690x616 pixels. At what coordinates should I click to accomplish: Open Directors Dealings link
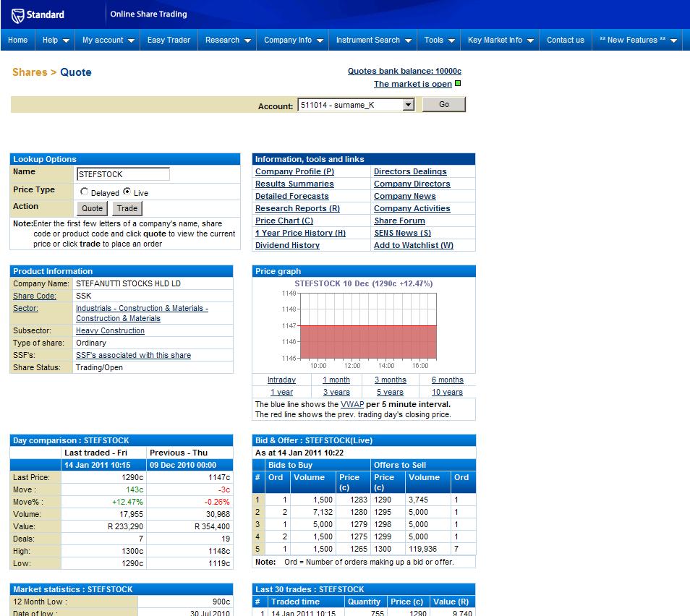410,171
